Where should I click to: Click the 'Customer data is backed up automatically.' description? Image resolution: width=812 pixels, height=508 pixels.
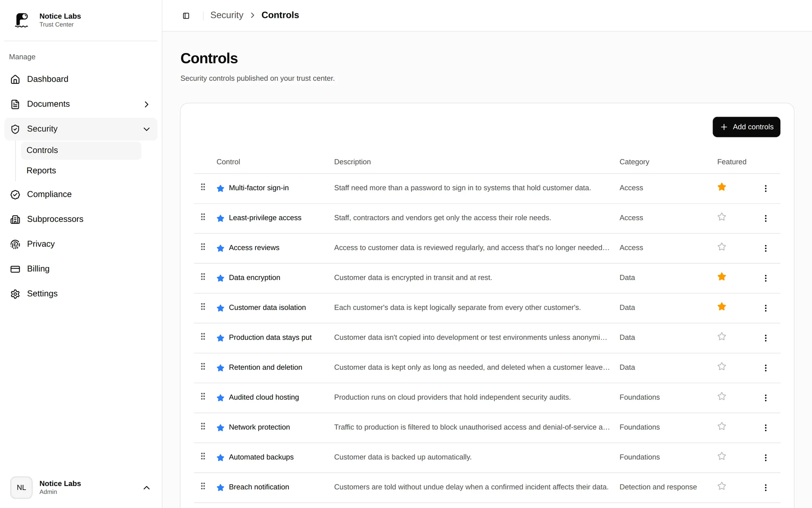403,457
